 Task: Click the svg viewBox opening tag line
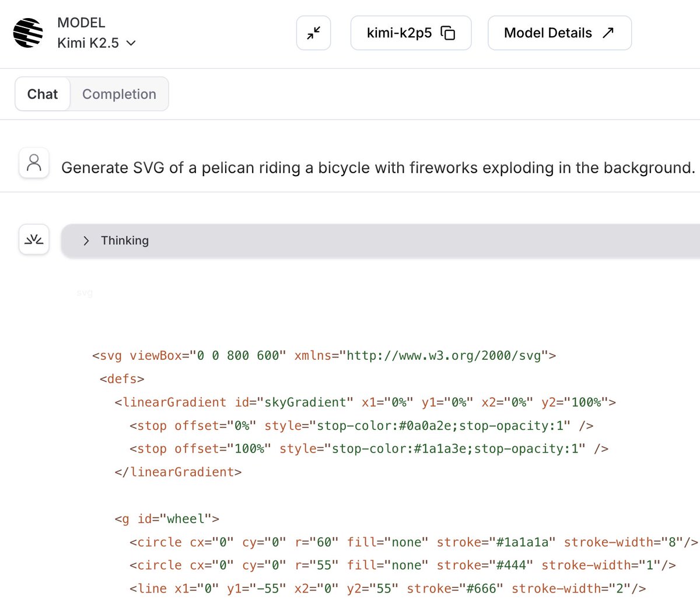pos(324,356)
